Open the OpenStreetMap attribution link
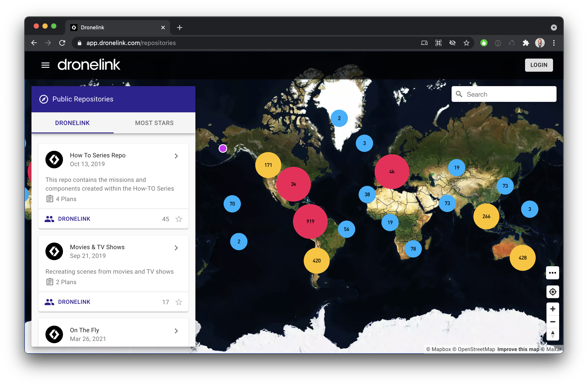 (x=474, y=349)
